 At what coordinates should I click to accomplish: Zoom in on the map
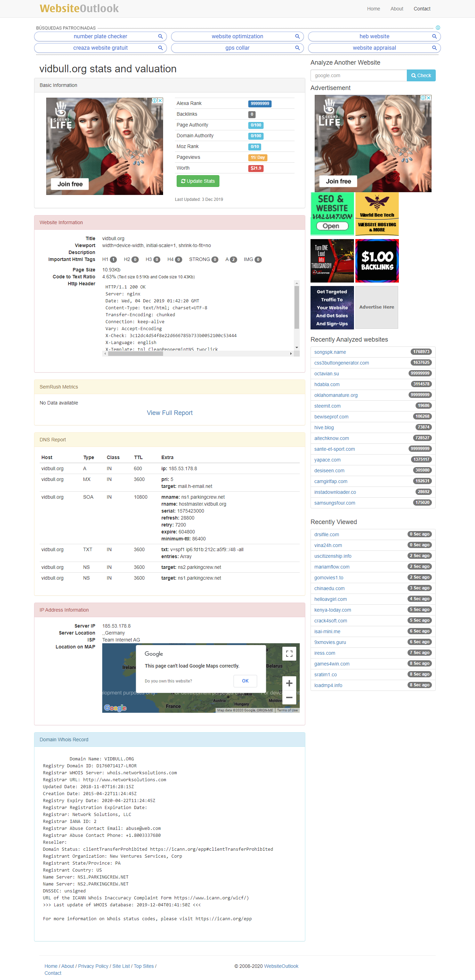(289, 683)
